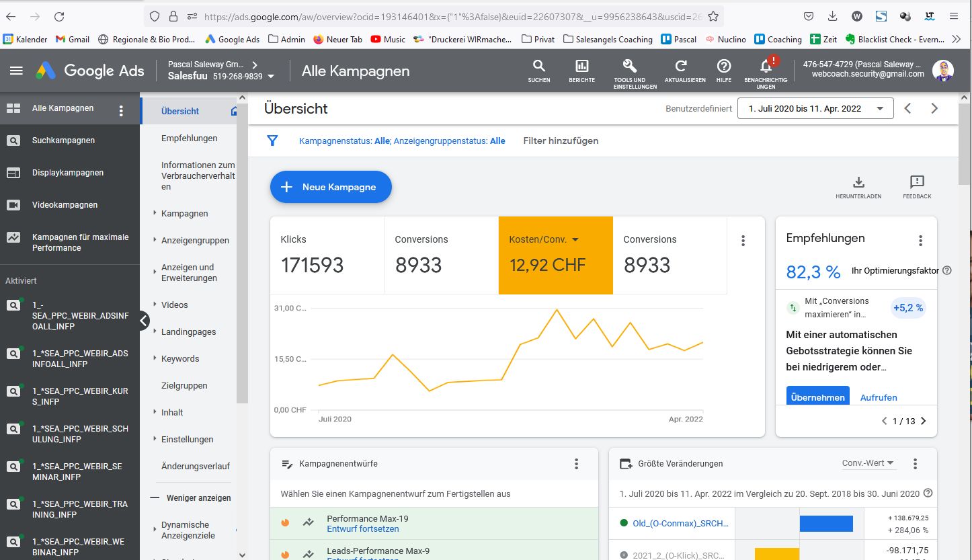Open Tools und Einstellungen wrench icon

pos(629,66)
